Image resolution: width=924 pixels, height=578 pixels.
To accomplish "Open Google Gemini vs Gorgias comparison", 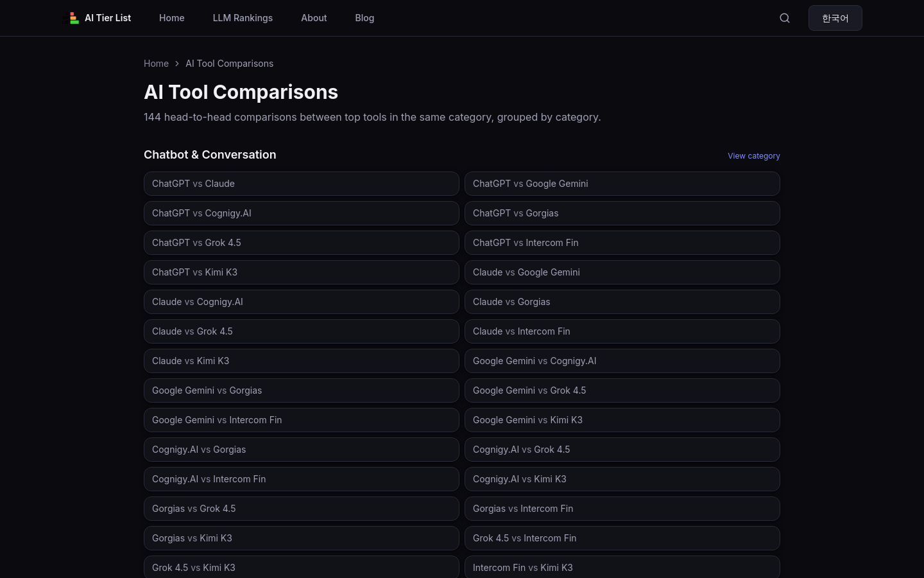I will (302, 390).
